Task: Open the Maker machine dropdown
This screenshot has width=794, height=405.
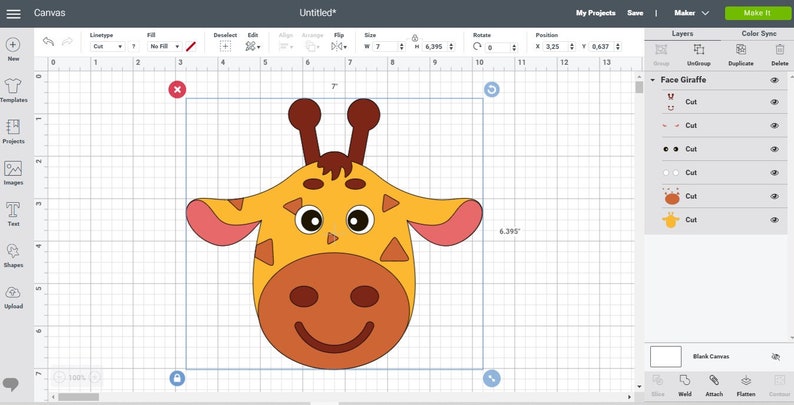Action: coord(691,13)
